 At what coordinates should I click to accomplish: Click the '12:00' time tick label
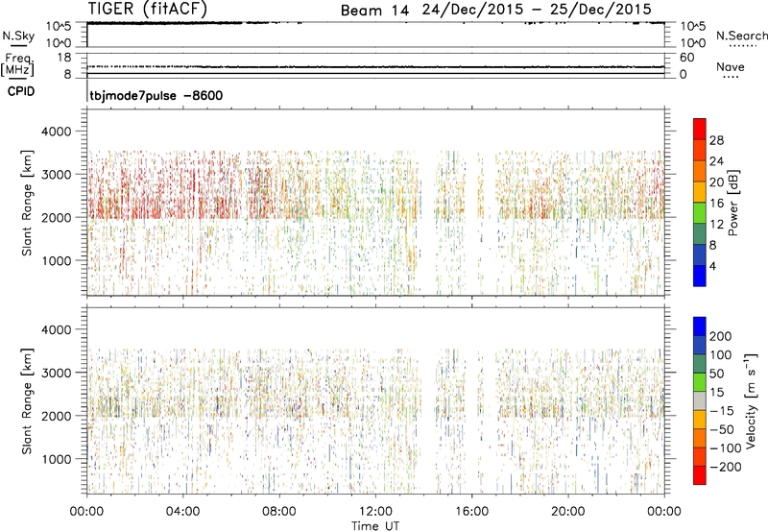point(375,512)
